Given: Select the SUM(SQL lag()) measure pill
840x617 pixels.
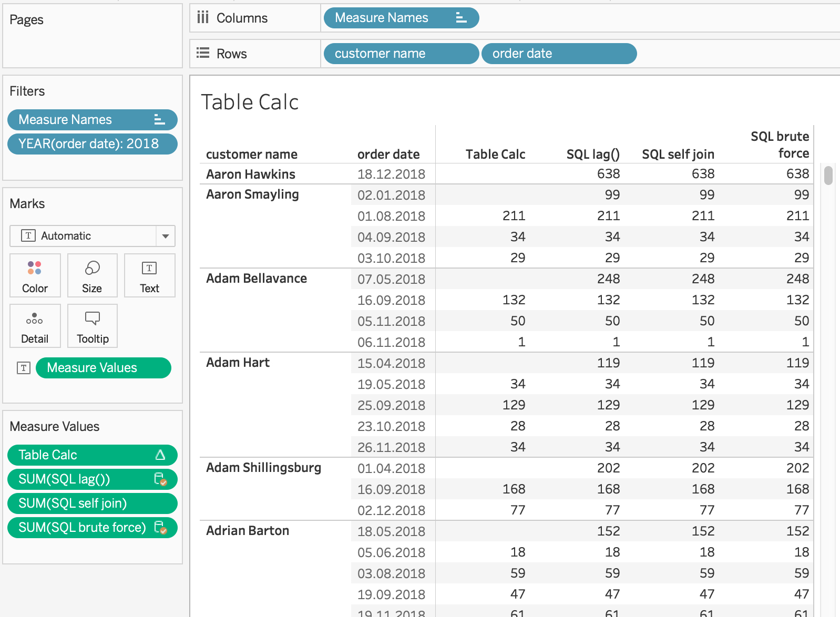Looking at the screenshot, I should (93, 479).
